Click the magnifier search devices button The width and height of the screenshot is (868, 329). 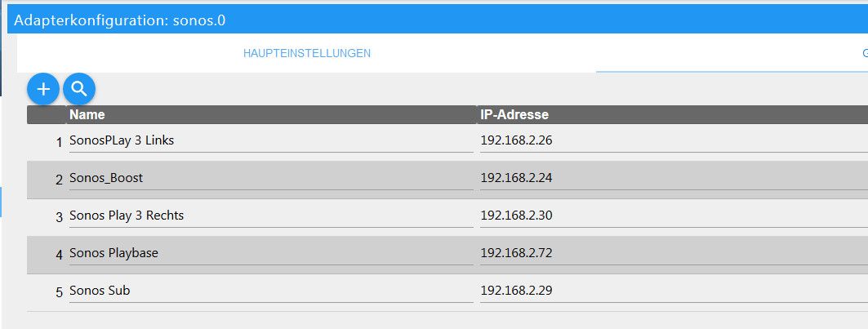pos(79,89)
